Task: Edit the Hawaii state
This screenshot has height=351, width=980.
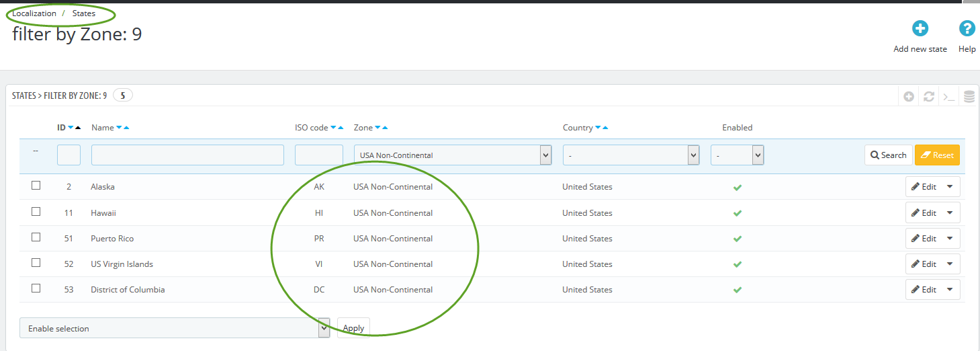Action: coord(924,213)
